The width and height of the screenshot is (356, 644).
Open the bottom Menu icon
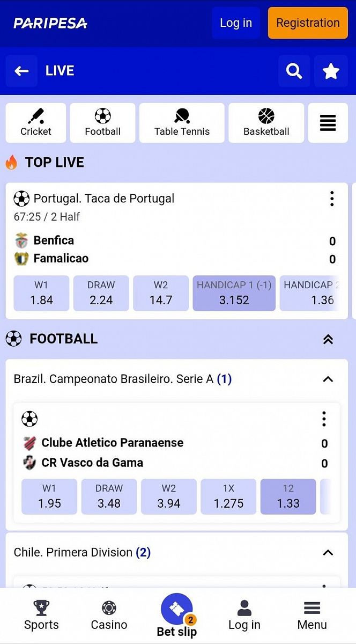click(311, 608)
